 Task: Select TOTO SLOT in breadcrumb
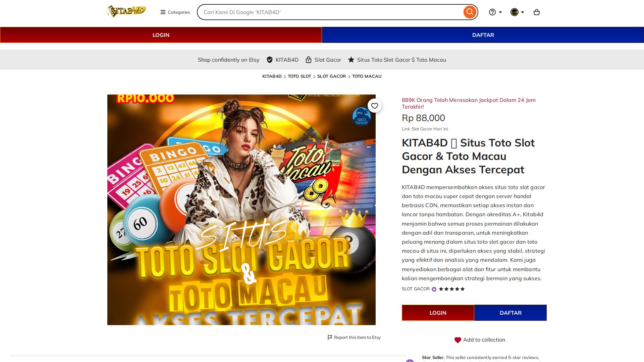tap(299, 76)
